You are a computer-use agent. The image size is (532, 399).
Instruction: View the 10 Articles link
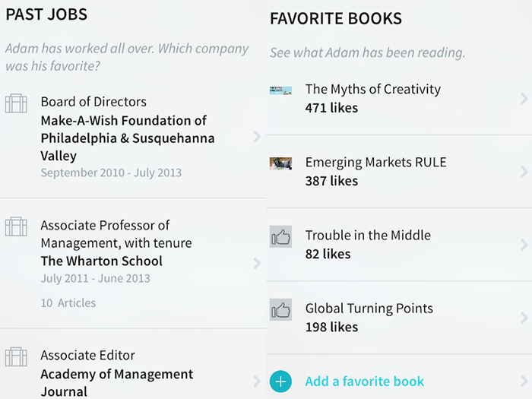(68, 303)
